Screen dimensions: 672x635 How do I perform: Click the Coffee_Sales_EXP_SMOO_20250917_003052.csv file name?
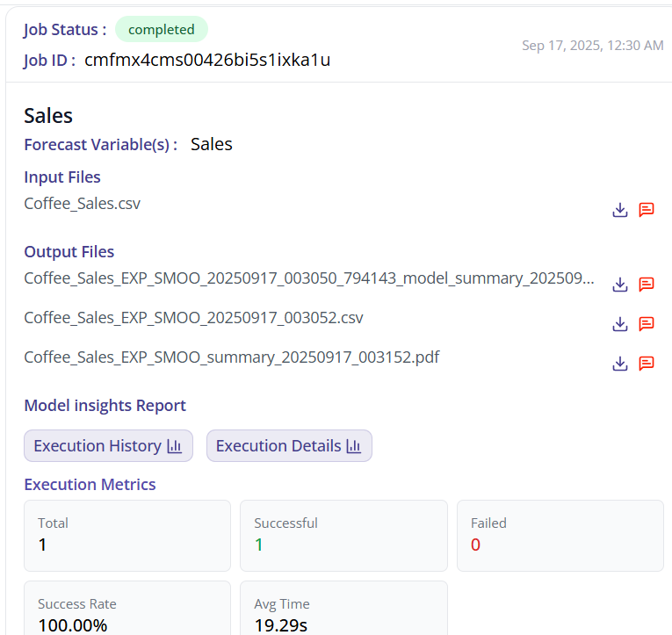pyautogui.click(x=193, y=318)
